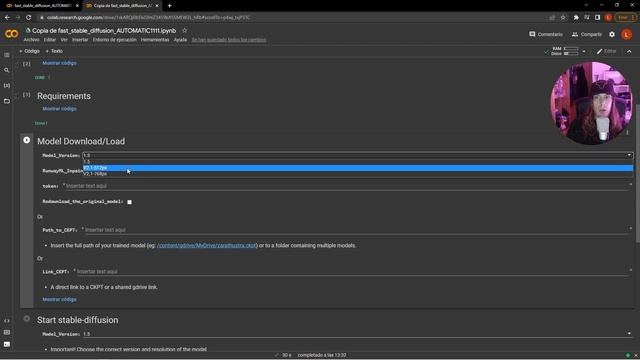Open the Entorno de ejecución menu
The height and width of the screenshot is (360, 640).
[114, 40]
